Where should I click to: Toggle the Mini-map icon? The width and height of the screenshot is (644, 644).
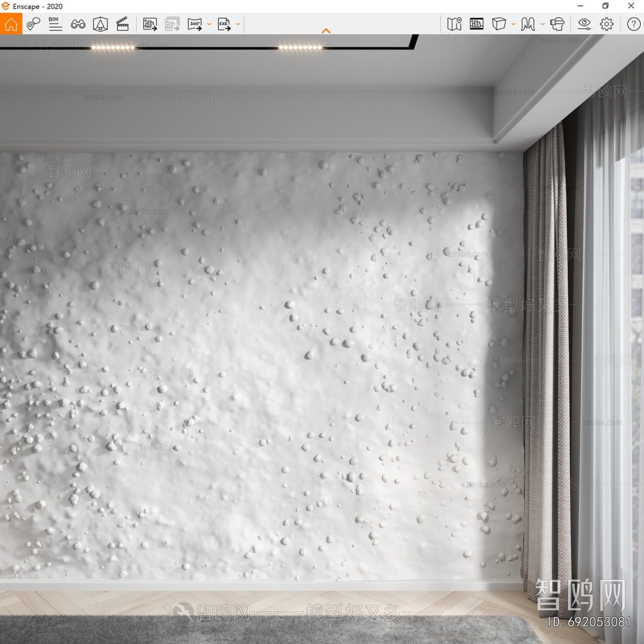[454, 24]
